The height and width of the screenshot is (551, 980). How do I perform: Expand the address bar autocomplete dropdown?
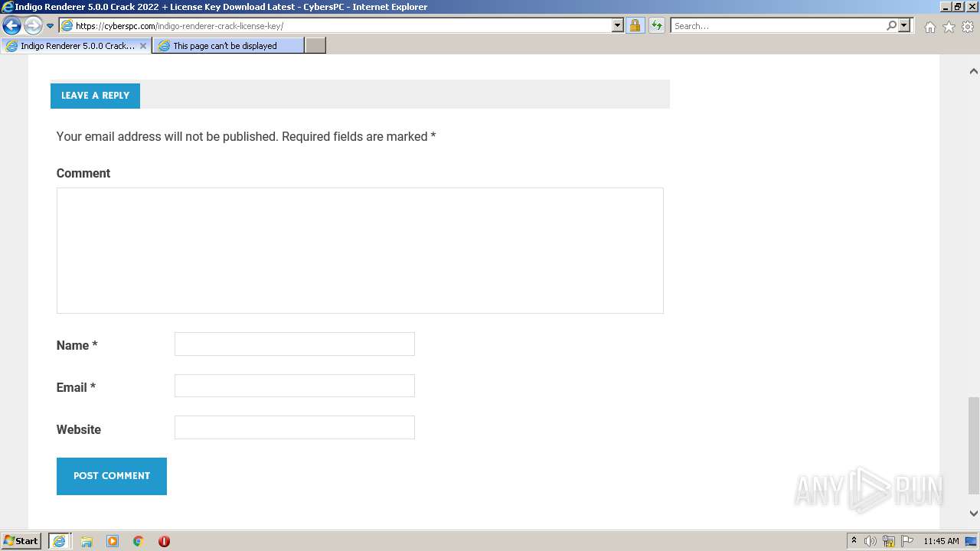pos(618,26)
